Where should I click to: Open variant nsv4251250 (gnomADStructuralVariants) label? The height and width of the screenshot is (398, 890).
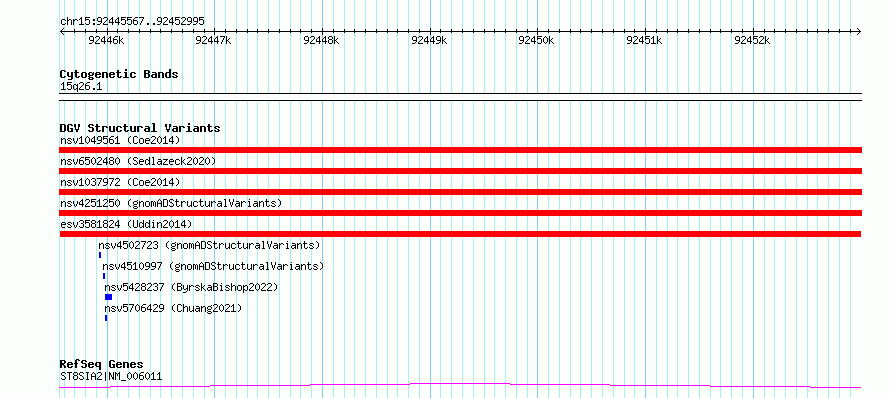point(171,203)
